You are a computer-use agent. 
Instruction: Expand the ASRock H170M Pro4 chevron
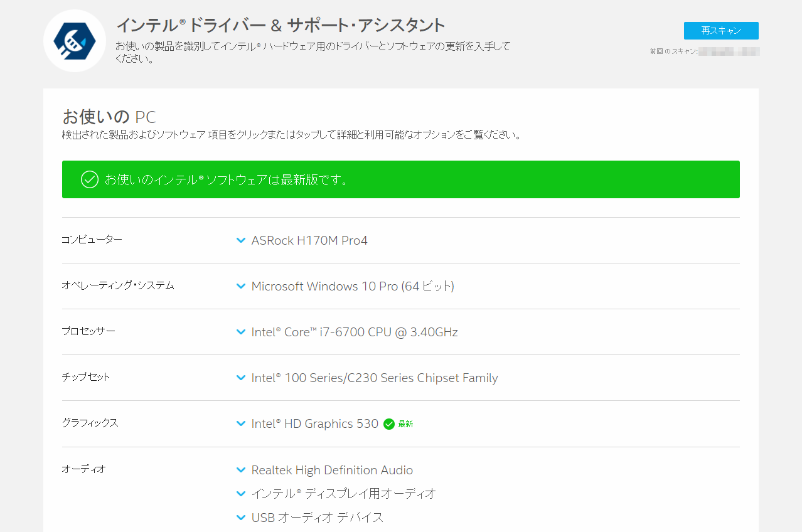(241, 240)
